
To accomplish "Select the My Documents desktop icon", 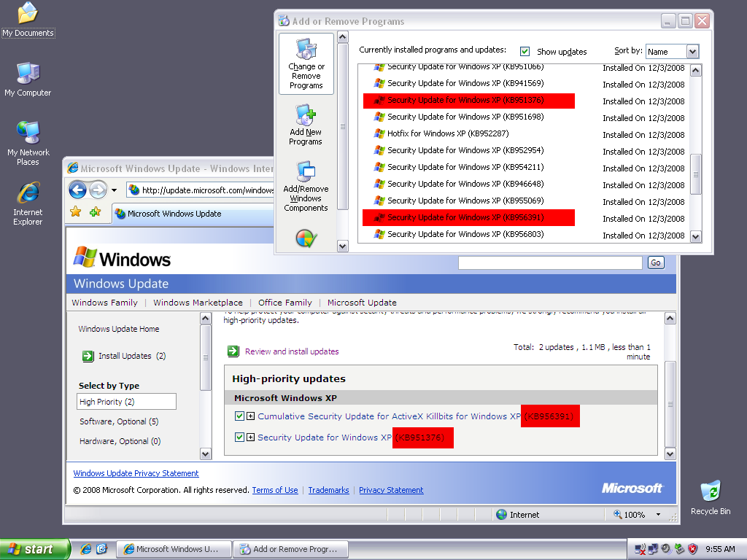I will coord(28,20).
